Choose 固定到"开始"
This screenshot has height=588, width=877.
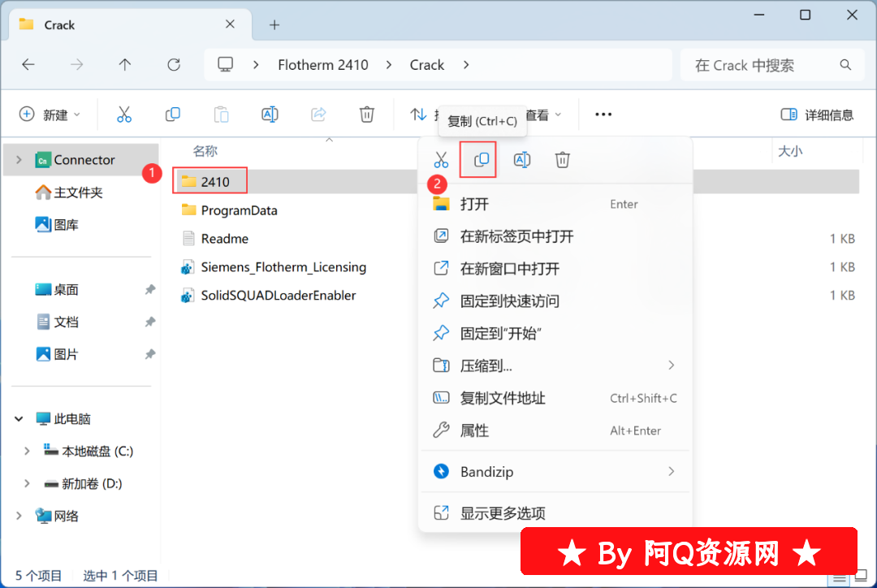pos(556,334)
